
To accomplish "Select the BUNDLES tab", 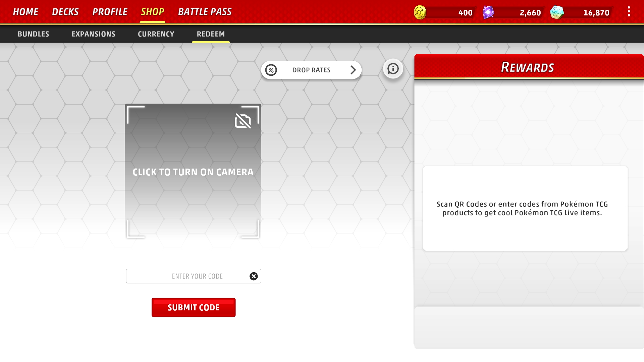I will tap(33, 34).
